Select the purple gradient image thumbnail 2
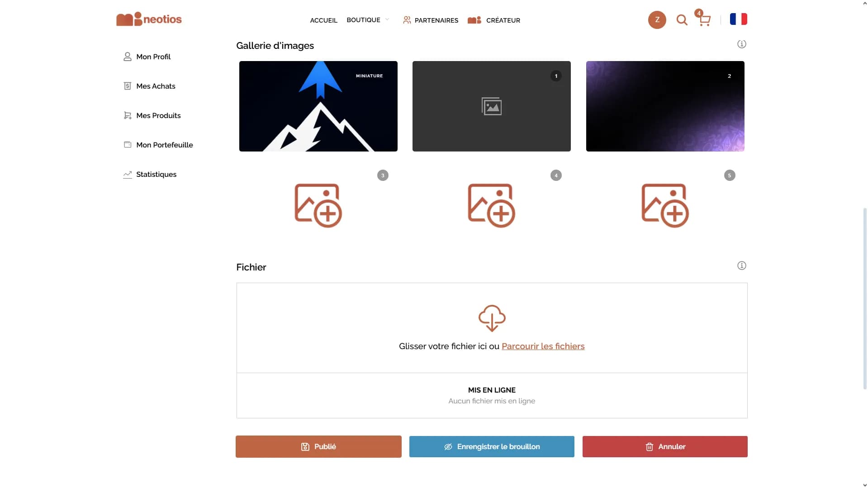Viewport: 868px width, 488px height. (x=665, y=106)
